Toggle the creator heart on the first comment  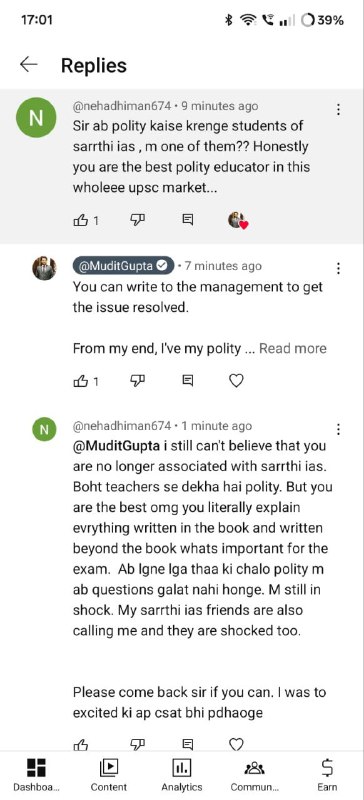pyautogui.click(x=237, y=220)
